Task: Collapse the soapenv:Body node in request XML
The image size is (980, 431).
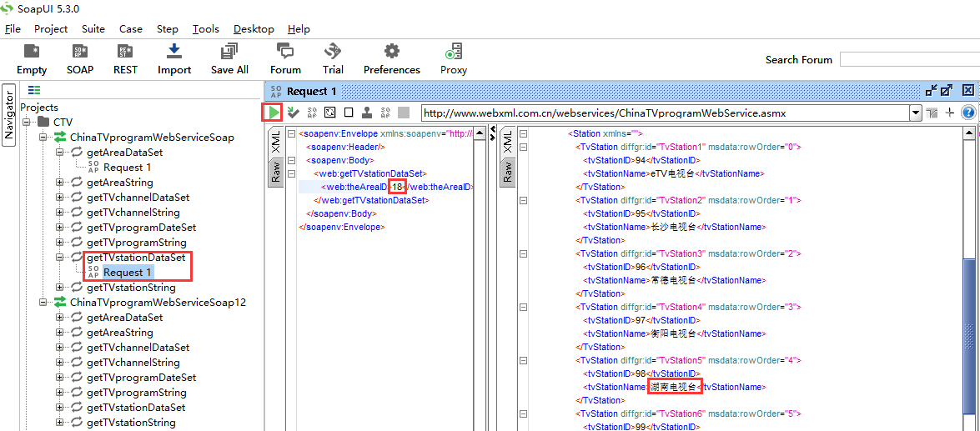Action: [x=290, y=160]
